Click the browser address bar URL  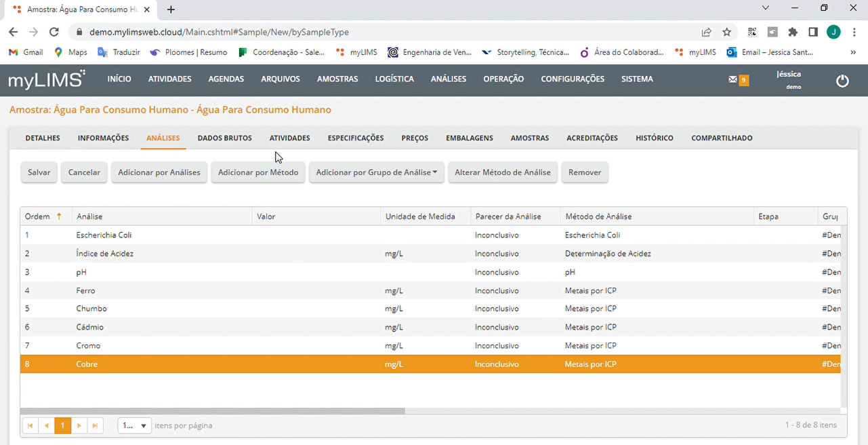(x=220, y=32)
